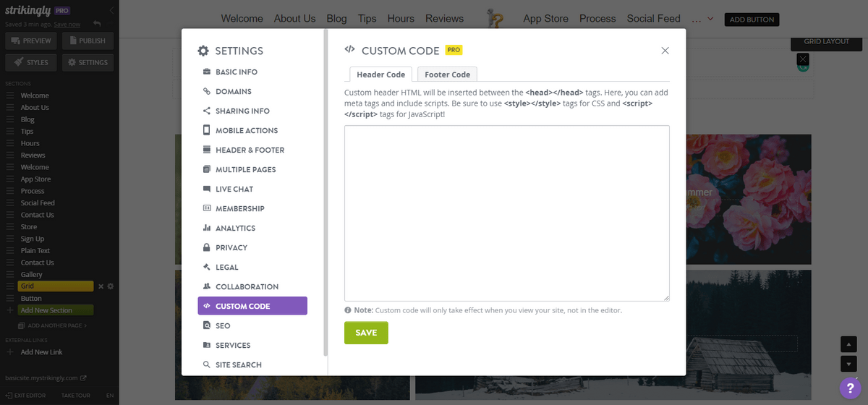This screenshot has height=405, width=868.
Task: Select the About Us section in sidebar
Action: pyautogui.click(x=35, y=108)
